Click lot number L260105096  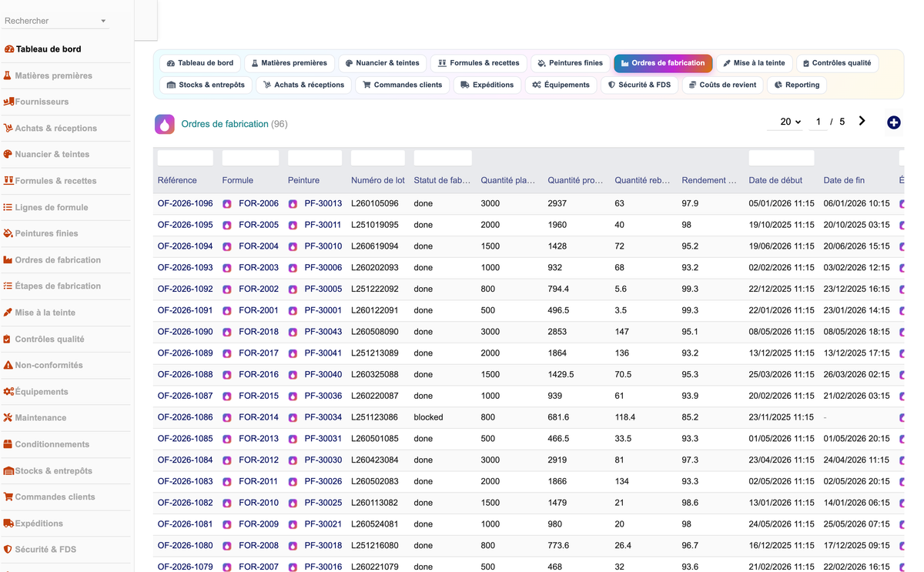[x=375, y=204]
